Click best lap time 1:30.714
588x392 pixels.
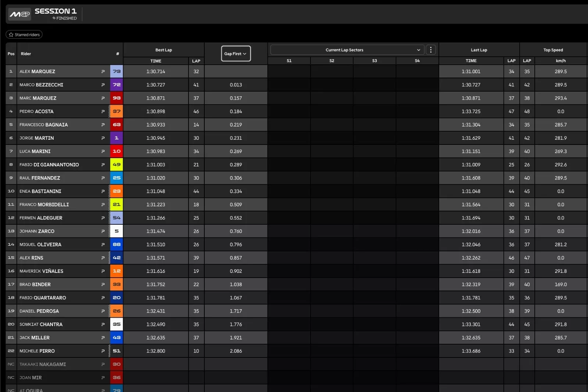(x=156, y=72)
